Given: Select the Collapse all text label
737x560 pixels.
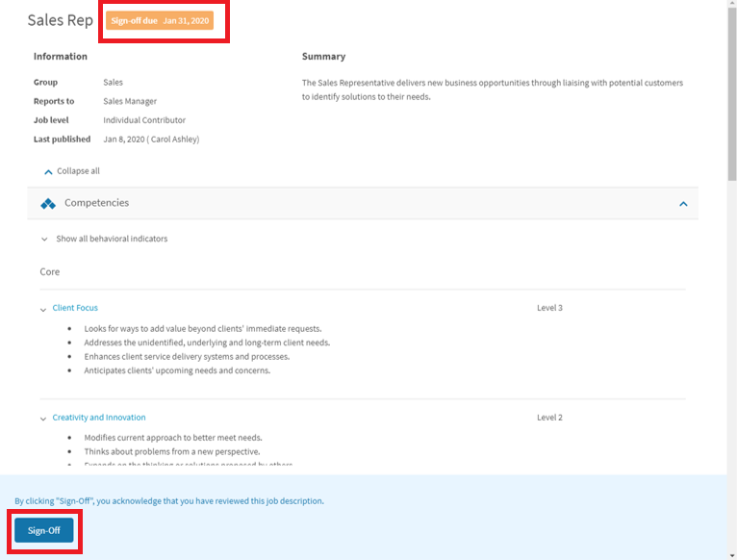Looking at the screenshot, I should click(78, 171).
